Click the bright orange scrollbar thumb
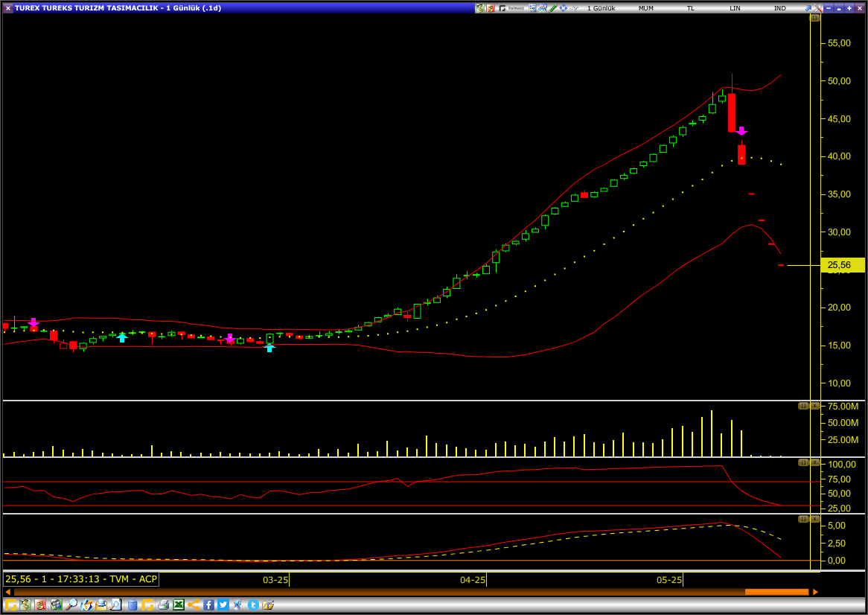 (776, 592)
